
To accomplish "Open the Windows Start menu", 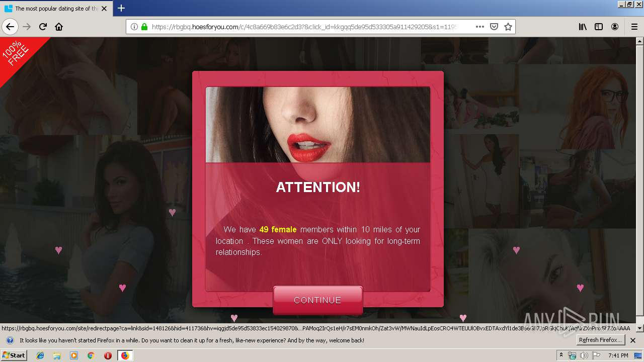I will 14,355.
